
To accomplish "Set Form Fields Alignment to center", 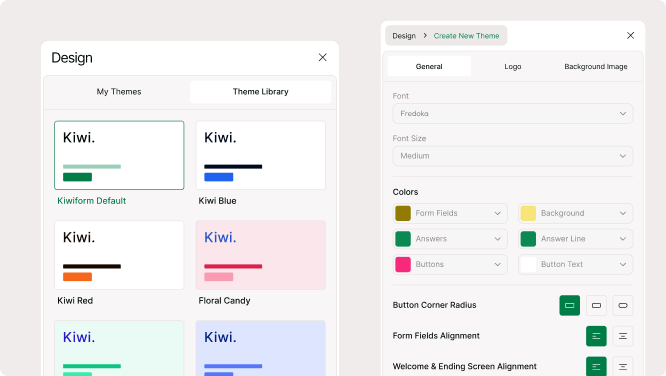I will pos(623,336).
